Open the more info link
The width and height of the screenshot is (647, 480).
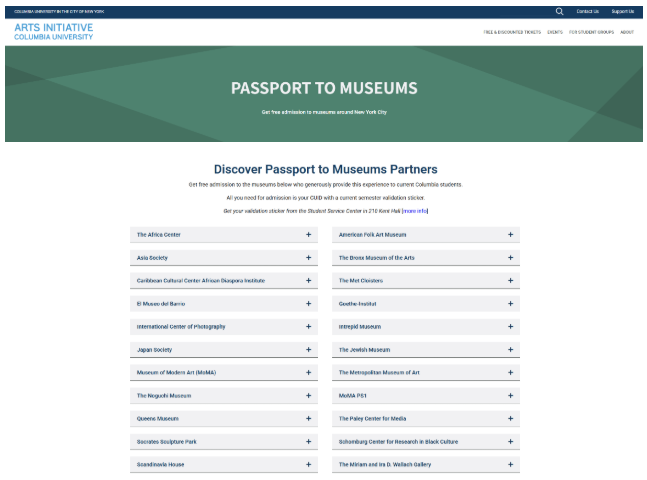click(415, 211)
